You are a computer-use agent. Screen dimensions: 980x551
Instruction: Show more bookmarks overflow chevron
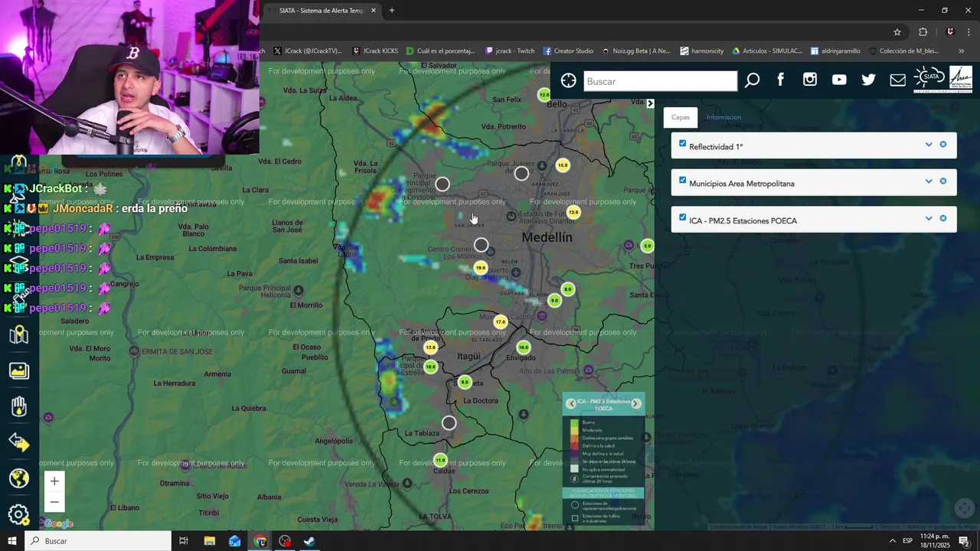(962, 51)
